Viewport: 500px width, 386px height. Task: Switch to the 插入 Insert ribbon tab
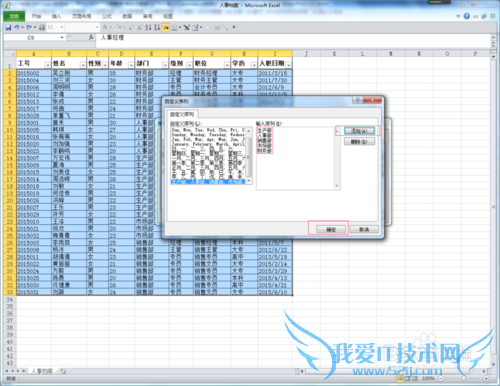click(57, 16)
